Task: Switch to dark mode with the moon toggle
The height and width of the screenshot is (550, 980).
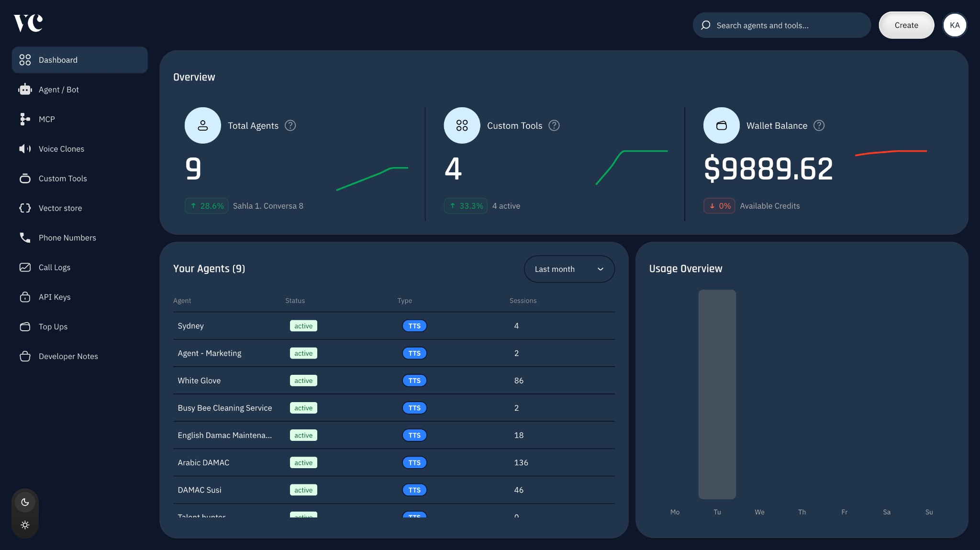Action: tap(25, 502)
